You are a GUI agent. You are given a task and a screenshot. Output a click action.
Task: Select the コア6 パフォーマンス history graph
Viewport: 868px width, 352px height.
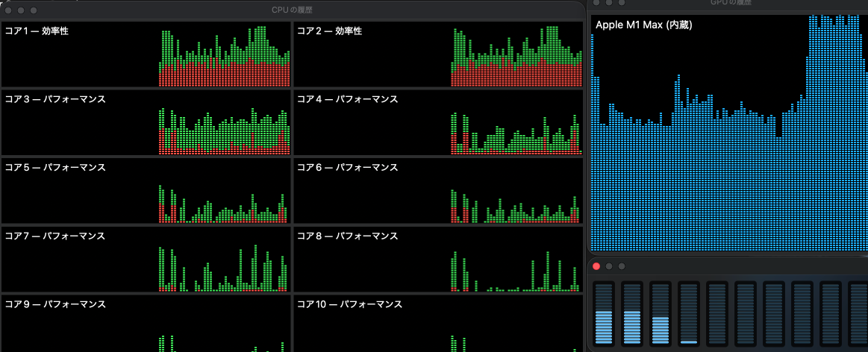438,190
